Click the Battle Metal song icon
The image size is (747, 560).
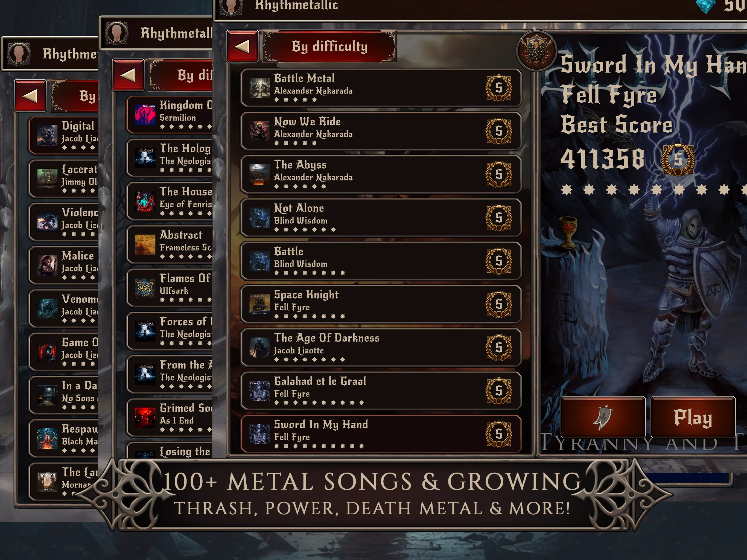pos(260,86)
